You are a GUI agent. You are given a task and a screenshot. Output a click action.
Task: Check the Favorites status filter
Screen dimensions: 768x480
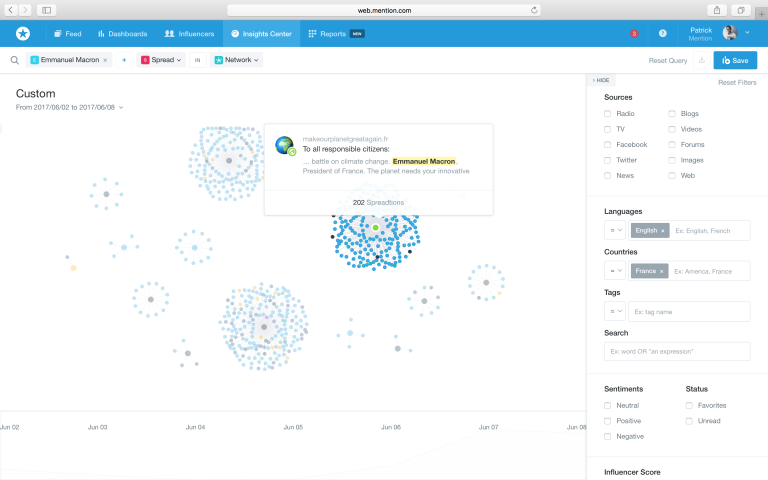(689, 406)
